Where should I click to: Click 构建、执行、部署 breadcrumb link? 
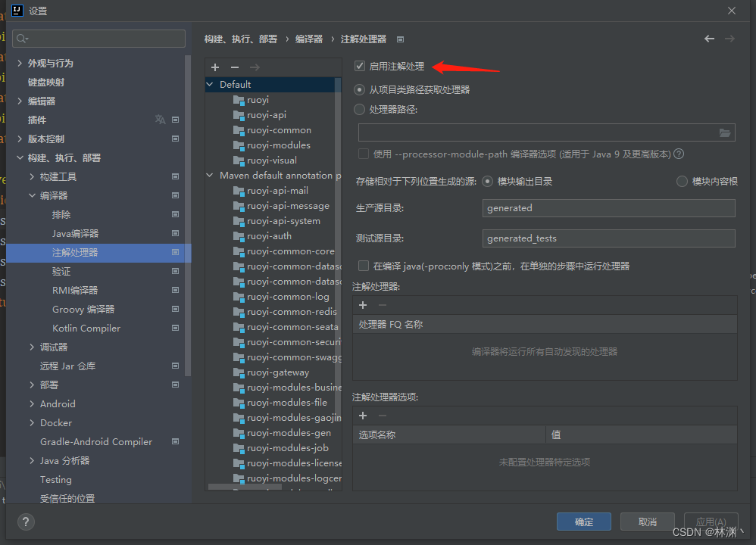tap(241, 39)
